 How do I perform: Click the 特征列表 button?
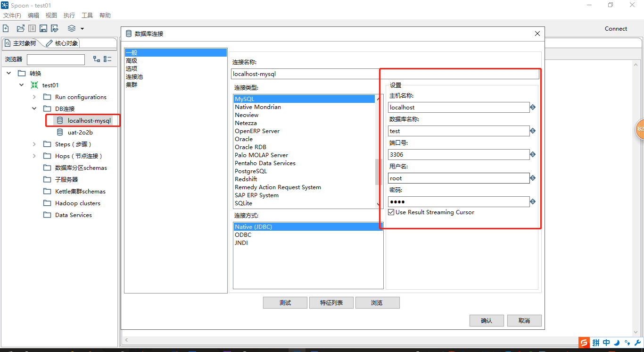331,303
